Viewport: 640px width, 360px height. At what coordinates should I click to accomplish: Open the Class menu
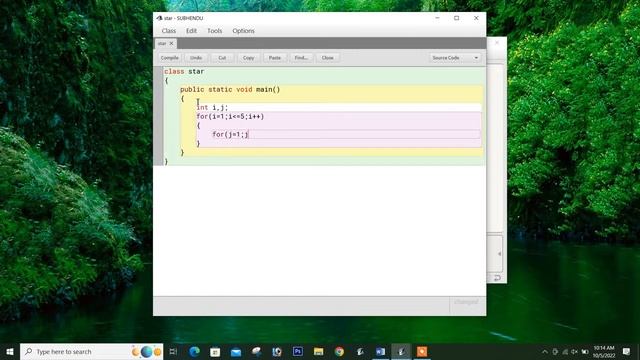[x=169, y=31]
